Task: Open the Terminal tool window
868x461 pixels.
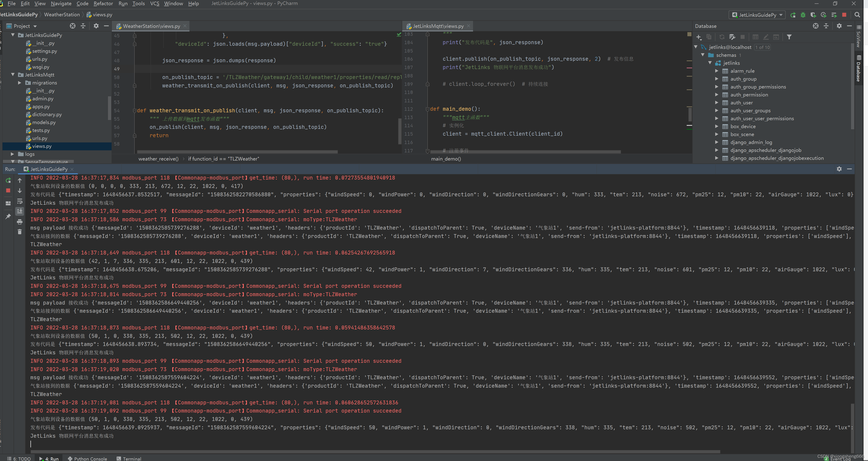Action: [129, 458]
